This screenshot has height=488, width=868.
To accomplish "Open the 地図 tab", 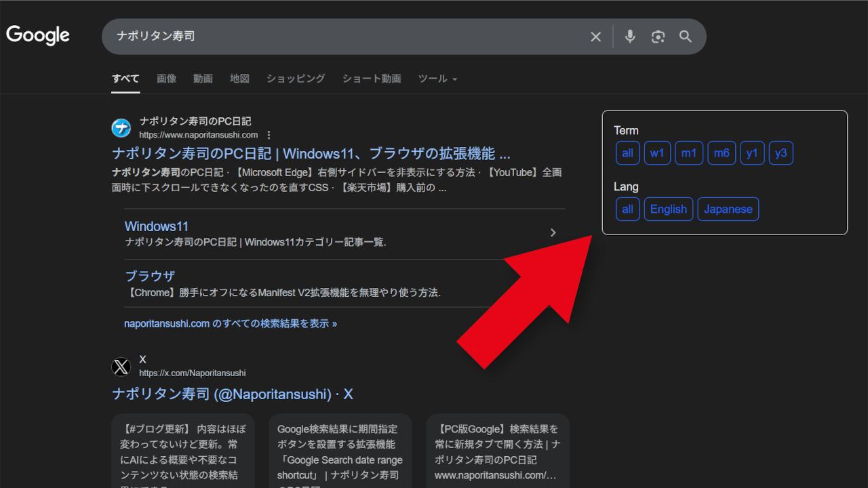I will [239, 79].
